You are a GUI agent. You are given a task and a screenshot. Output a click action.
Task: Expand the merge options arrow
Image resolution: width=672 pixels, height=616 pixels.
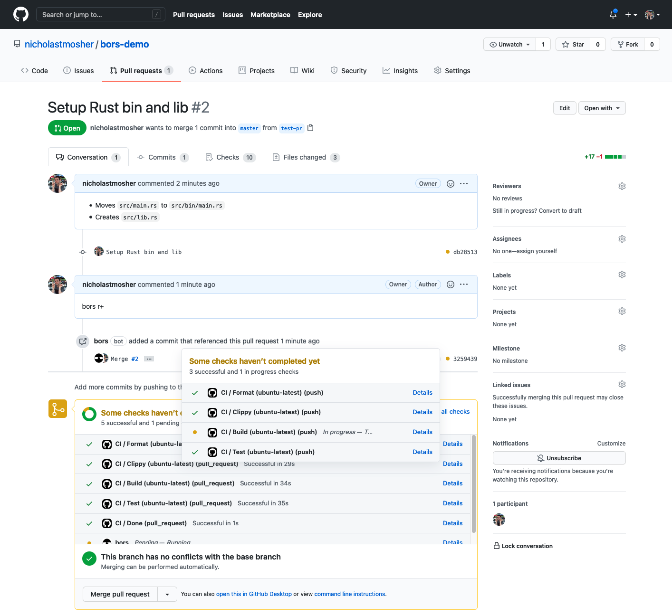click(x=167, y=594)
